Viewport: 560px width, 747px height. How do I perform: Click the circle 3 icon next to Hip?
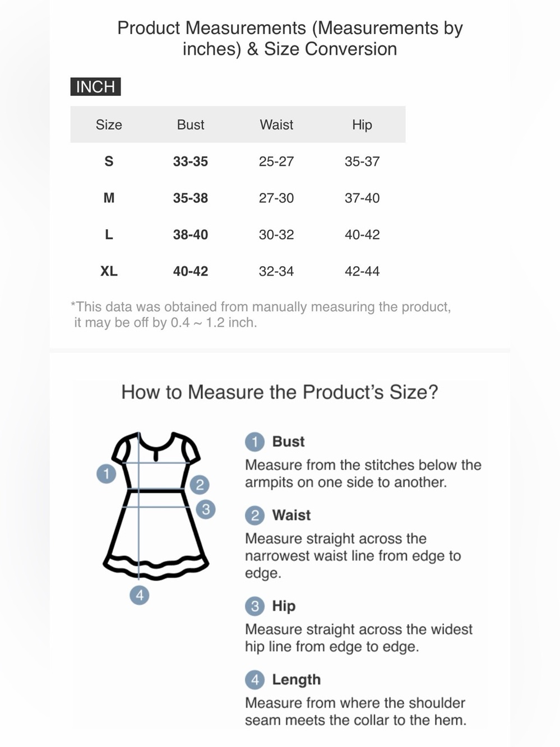tap(254, 606)
